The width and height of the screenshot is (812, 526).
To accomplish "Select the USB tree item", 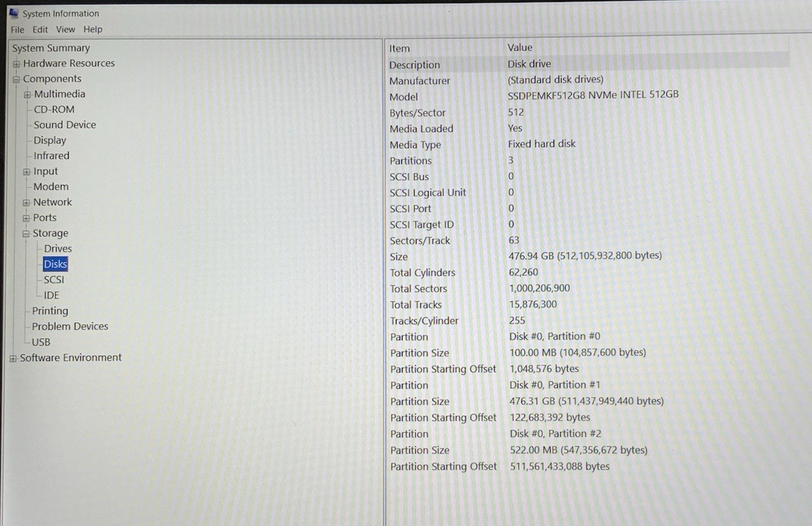I will [x=41, y=343].
